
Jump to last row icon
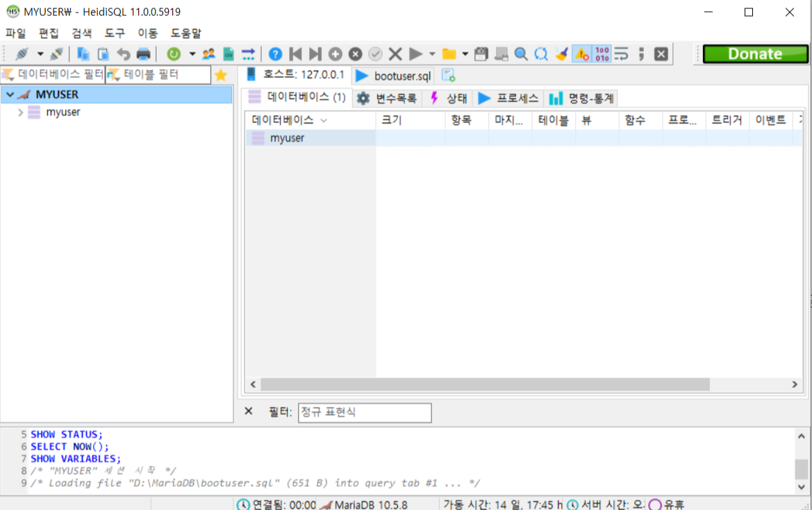point(315,54)
